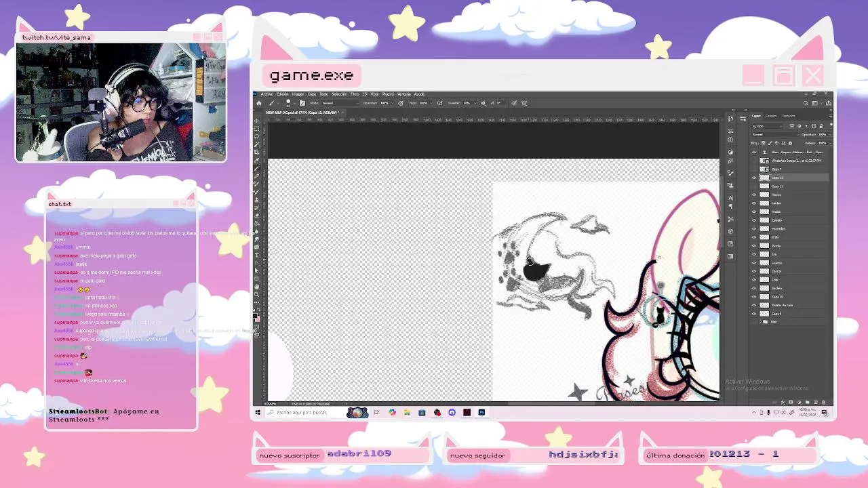Click the Windows taskbar search box

coord(307,412)
